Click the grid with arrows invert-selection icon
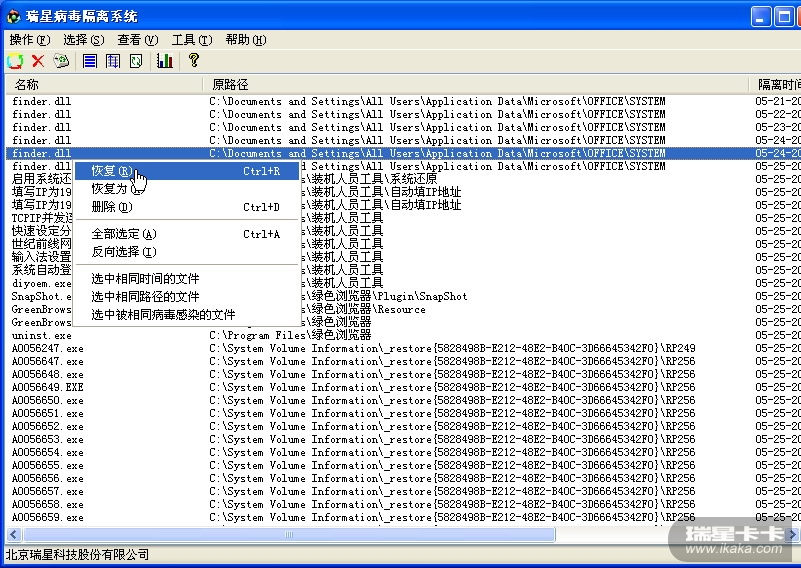The image size is (801, 568). (113, 61)
